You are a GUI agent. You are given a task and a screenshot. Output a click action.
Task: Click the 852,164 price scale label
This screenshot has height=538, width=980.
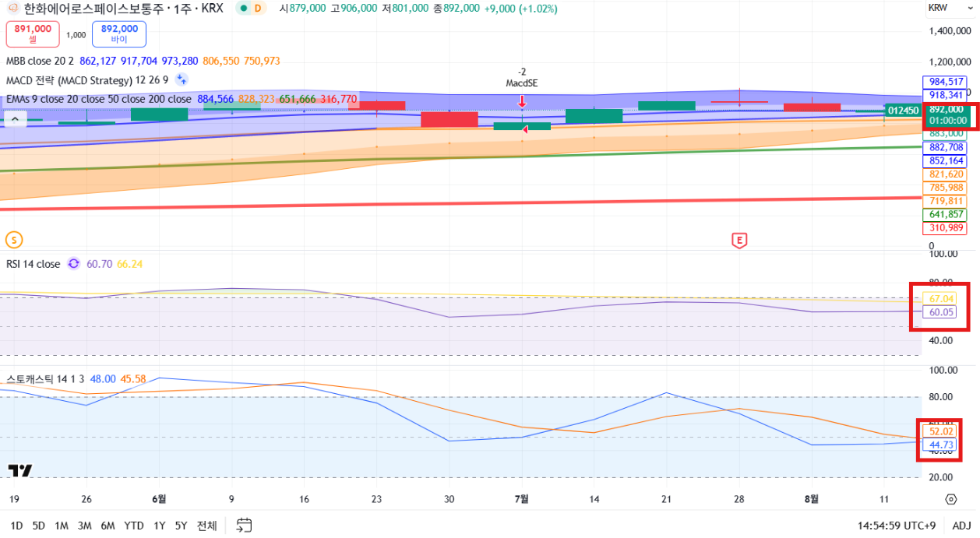click(944, 160)
